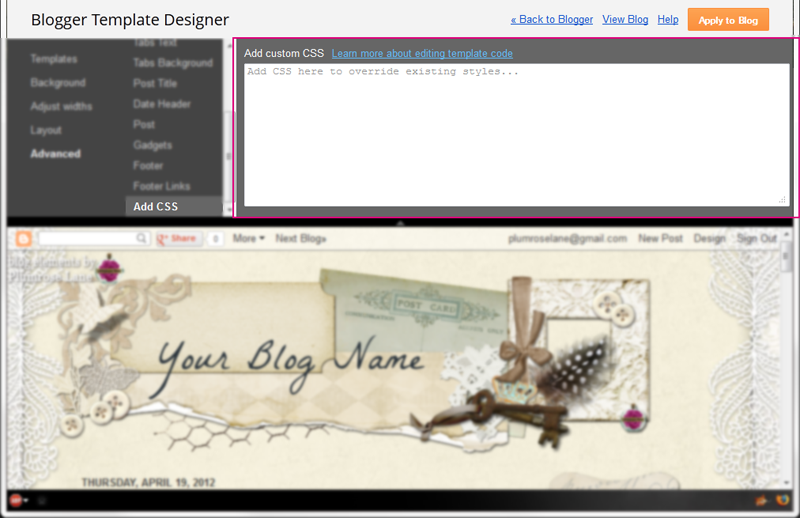Click the plumroselane@gmail.com account text
The height and width of the screenshot is (518, 800).
(x=567, y=238)
